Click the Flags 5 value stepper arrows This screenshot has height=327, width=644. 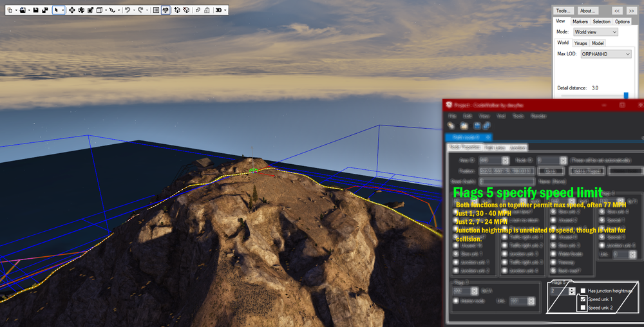tap(572, 291)
